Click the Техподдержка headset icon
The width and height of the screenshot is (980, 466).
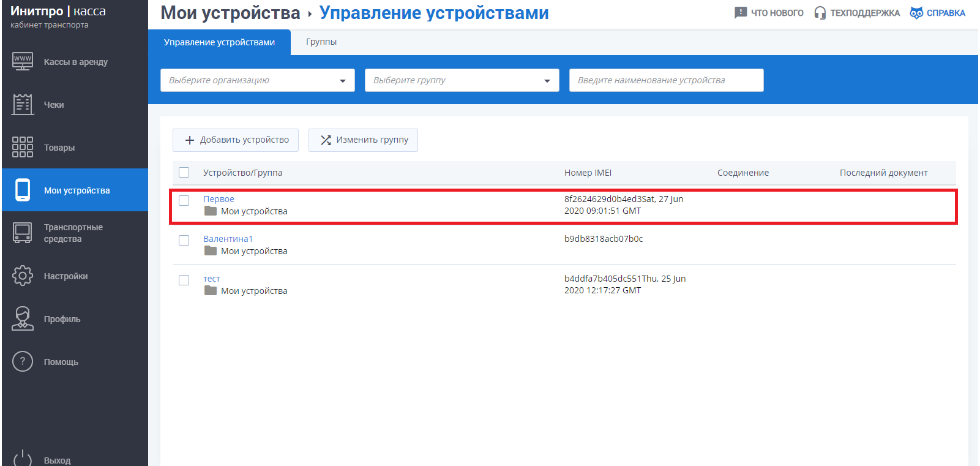820,13
